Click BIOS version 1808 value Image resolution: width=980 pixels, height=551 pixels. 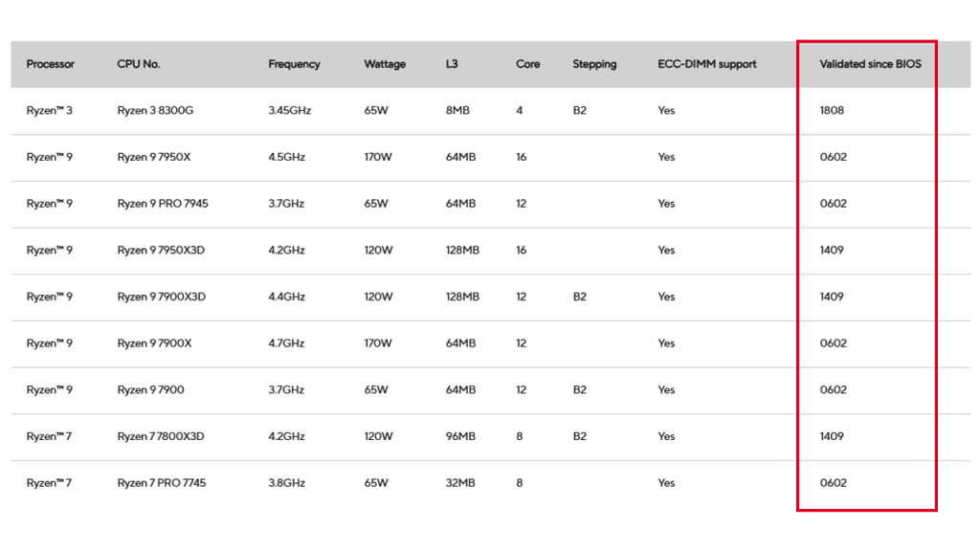(x=832, y=111)
